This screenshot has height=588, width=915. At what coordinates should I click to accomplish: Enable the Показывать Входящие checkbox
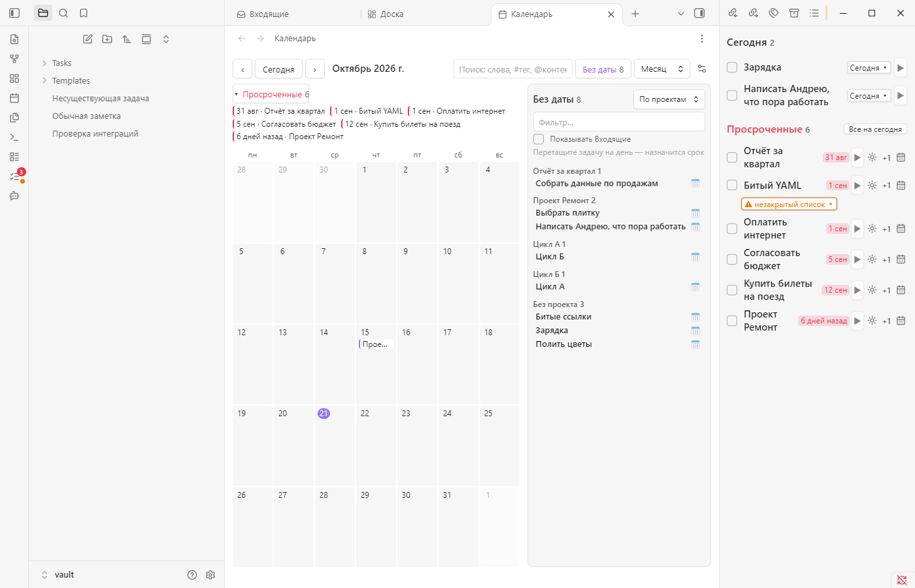(539, 139)
